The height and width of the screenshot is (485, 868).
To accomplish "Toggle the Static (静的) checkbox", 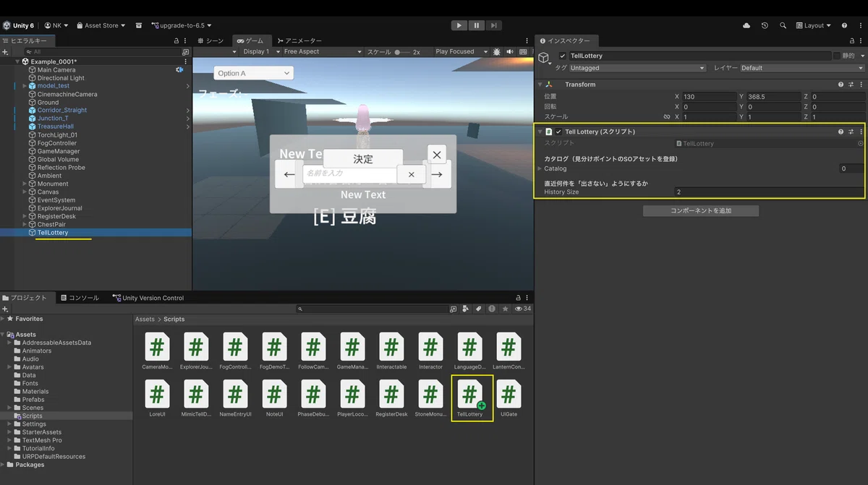I will coord(837,56).
